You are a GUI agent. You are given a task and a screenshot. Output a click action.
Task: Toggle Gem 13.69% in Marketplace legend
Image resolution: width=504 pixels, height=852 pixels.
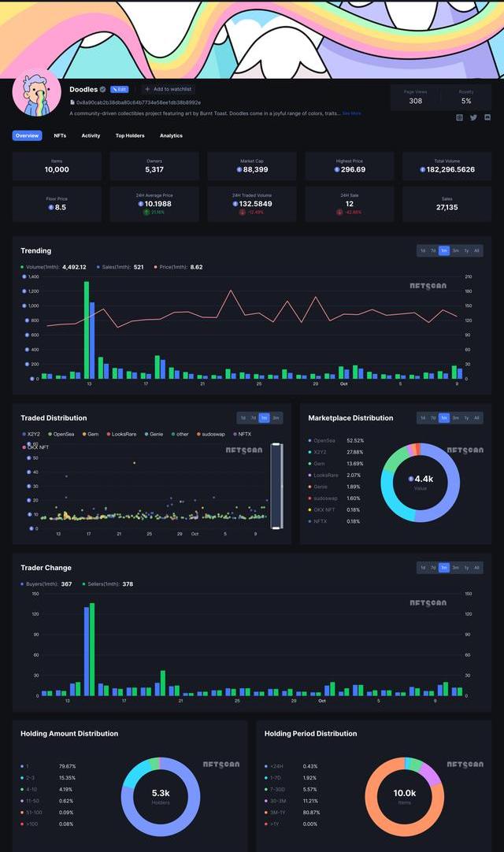tap(336, 464)
